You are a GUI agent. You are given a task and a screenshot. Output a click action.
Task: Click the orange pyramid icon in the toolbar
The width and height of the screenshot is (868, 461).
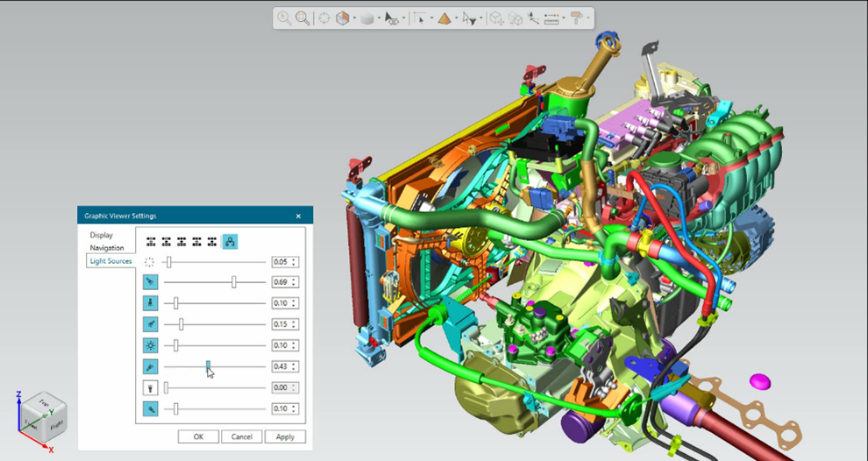[444, 18]
